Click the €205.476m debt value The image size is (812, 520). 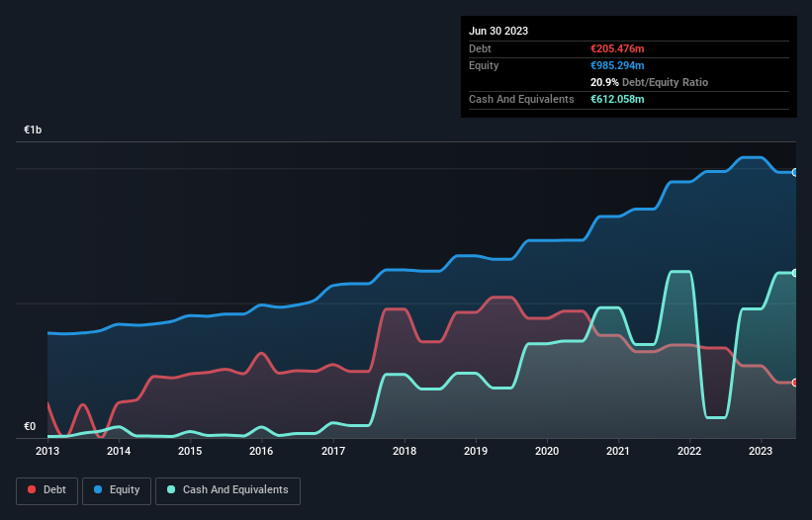617,48
